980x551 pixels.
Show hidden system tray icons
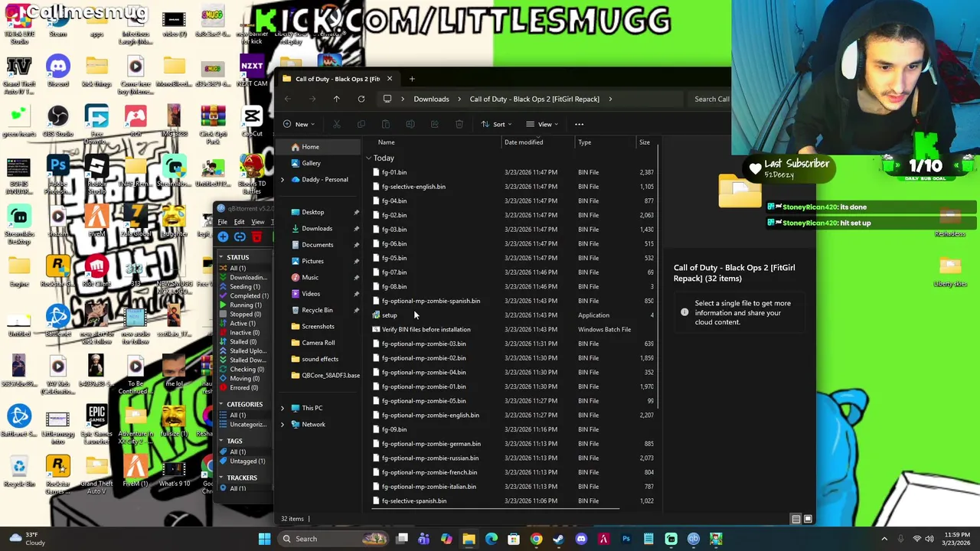tap(884, 539)
